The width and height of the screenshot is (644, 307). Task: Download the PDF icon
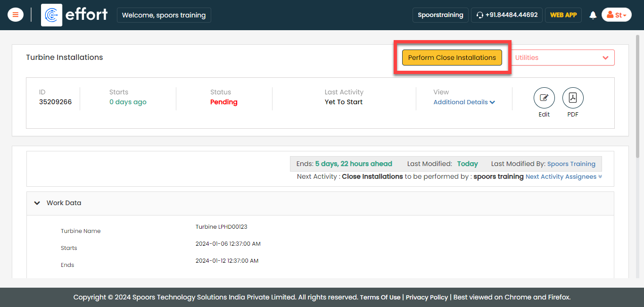tap(573, 98)
